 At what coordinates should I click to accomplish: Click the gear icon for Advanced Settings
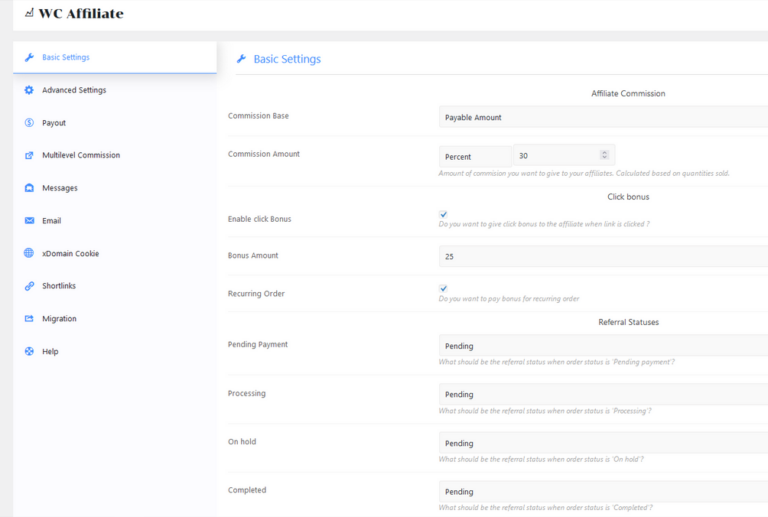(29, 90)
